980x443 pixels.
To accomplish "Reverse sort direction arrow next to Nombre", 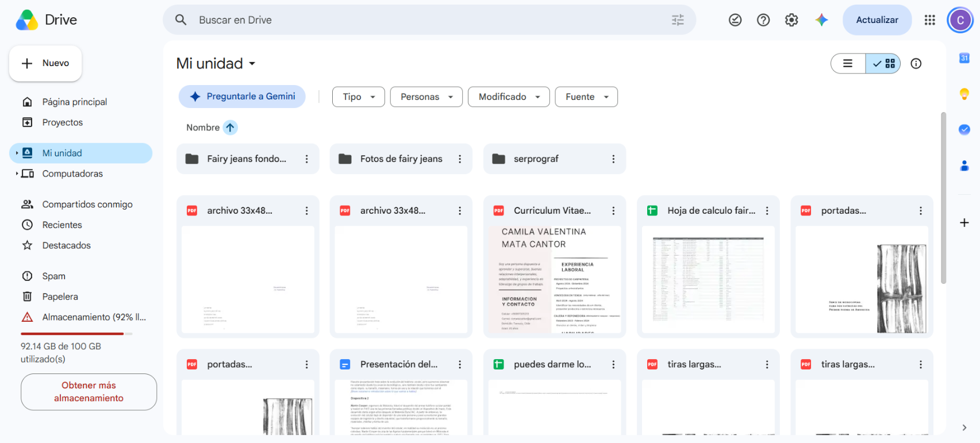I will 230,128.
